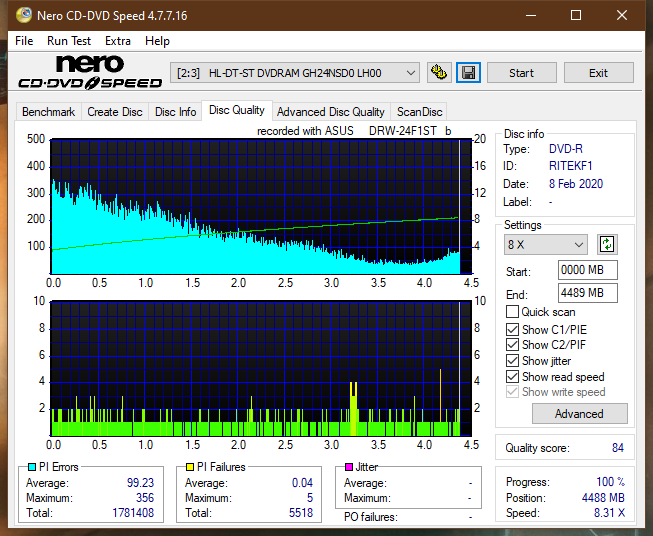Viewport: 653px width, 536px height.
Task: Select the Disc Quality tab
Action: tap(237, 110)
